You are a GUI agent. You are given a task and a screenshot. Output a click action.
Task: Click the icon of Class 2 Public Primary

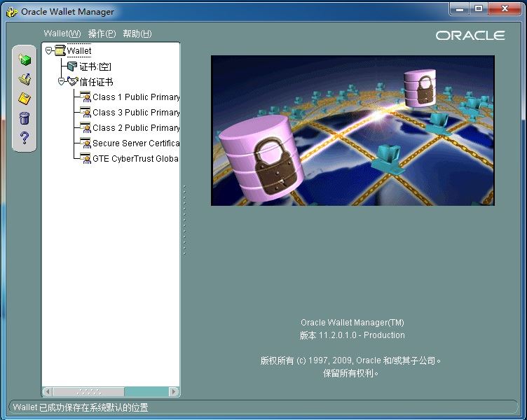[x=85, y=127]
